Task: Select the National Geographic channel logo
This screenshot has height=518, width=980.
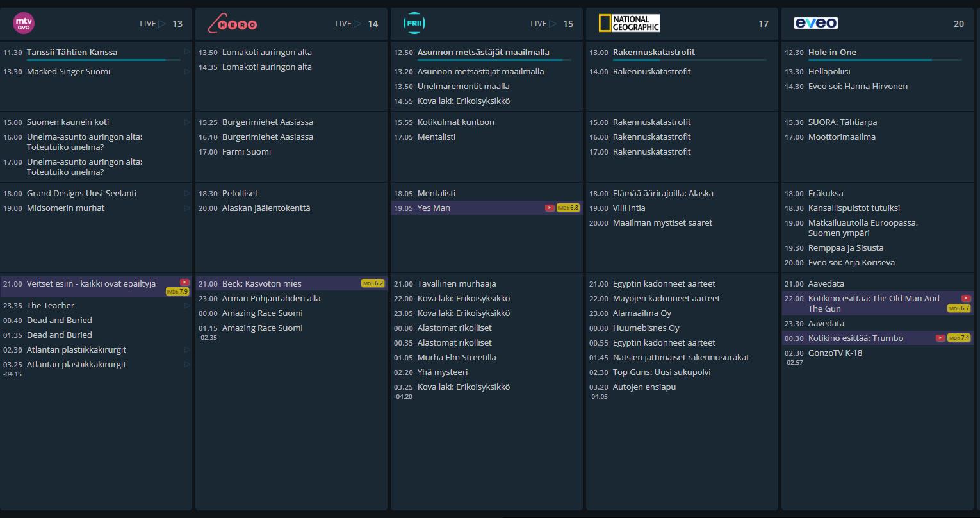Action: coord(628,24)
